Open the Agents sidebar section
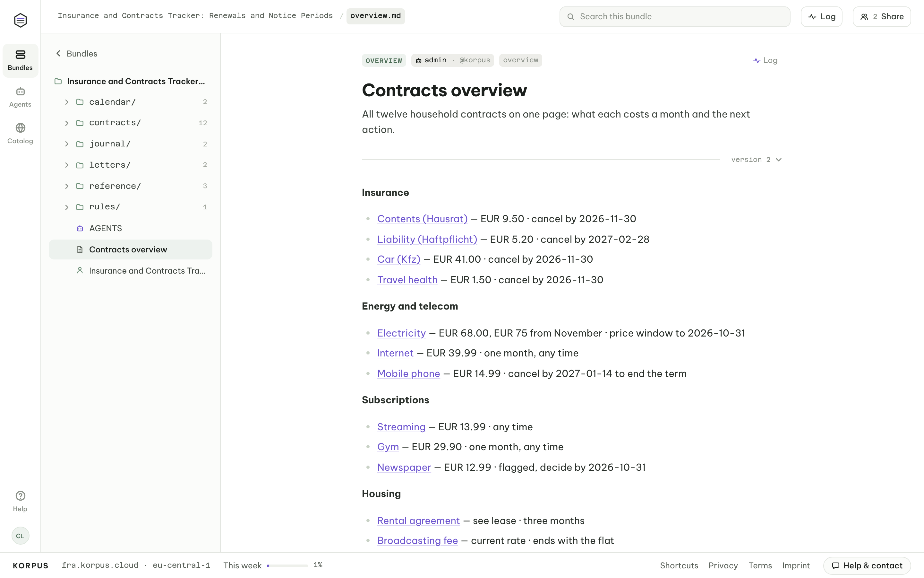The height and width of the screenshot is (578, 924). coord(20,97)
